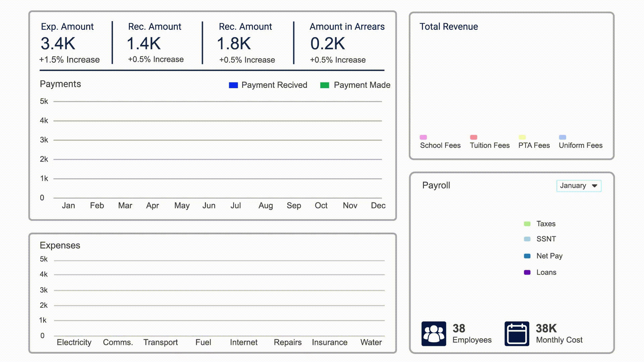Viewport: 644px width, 362px height.
Task: Click the Comms. expense category label
Action: (x=118, y=342)
